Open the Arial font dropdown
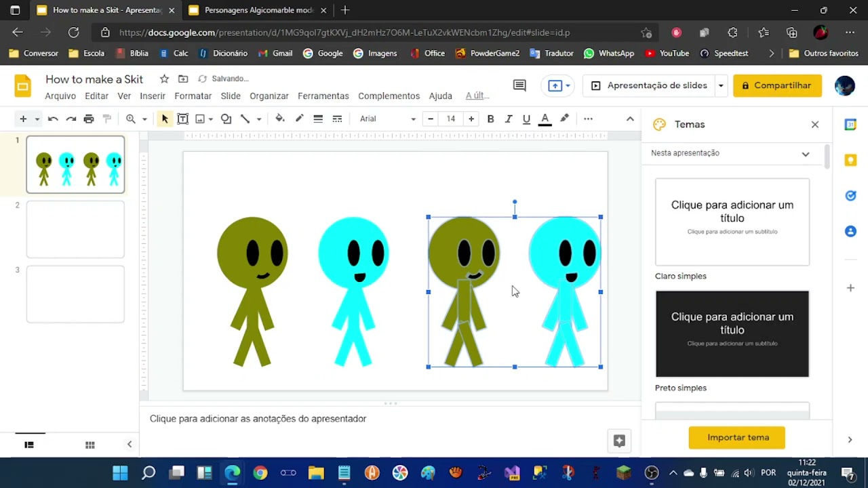Screen dimensions: 868x488 point(388,119)
